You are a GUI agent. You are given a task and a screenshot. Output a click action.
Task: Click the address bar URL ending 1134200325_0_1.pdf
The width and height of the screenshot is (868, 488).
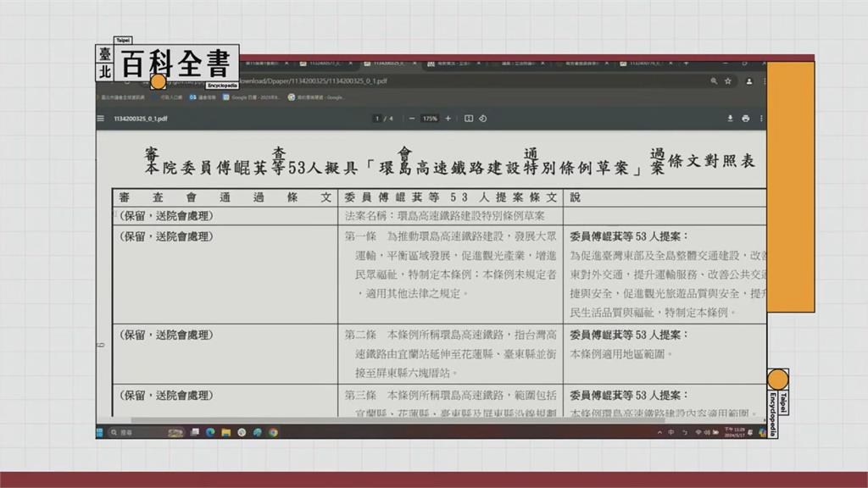314,81
